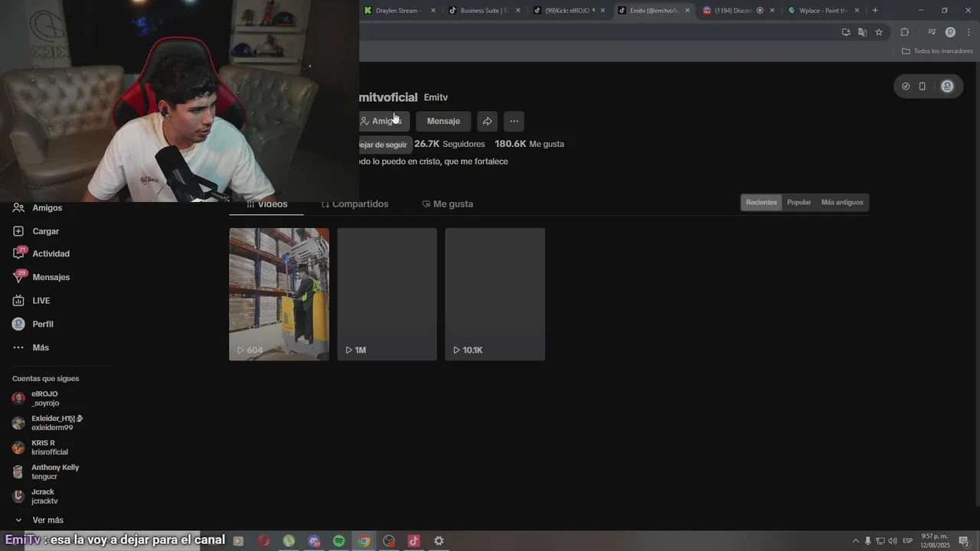
Task: Open Discord icon in the taskbar
Action: (x=314, y=541)
